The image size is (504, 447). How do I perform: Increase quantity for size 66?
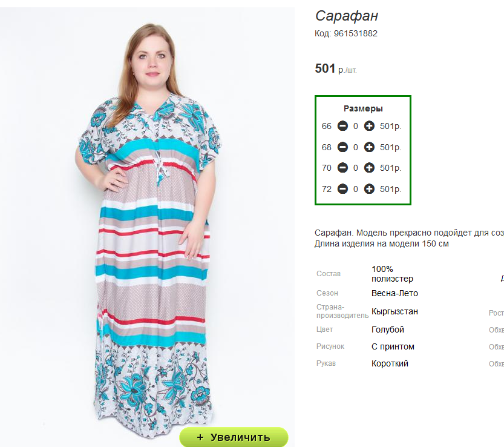(369, 126)
